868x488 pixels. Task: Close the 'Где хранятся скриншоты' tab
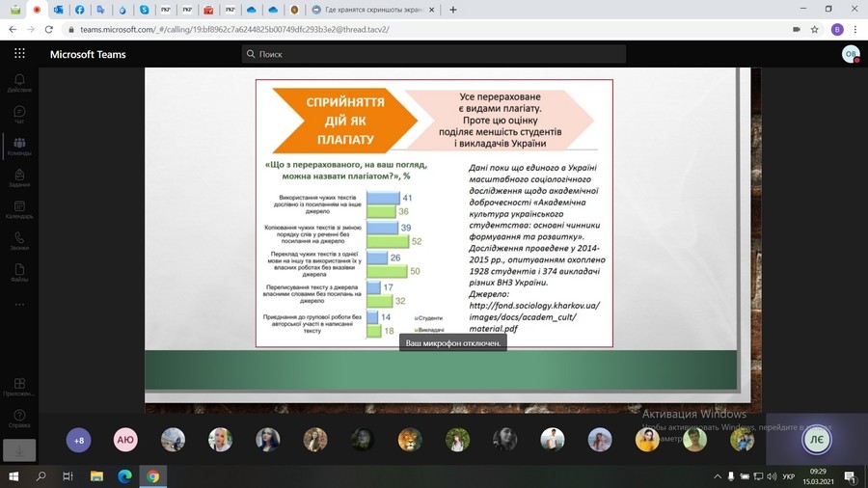coord(432,10)
